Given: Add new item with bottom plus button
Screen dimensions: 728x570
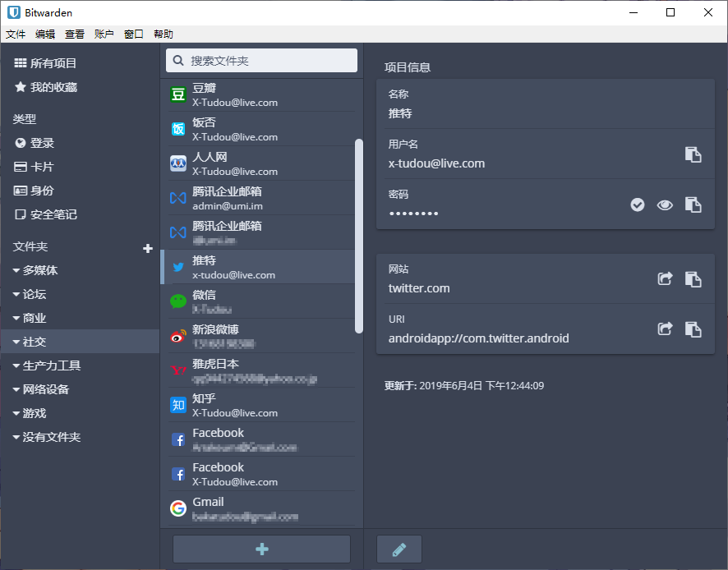Looking at the screenshot, I should click(x=261, y=549).
